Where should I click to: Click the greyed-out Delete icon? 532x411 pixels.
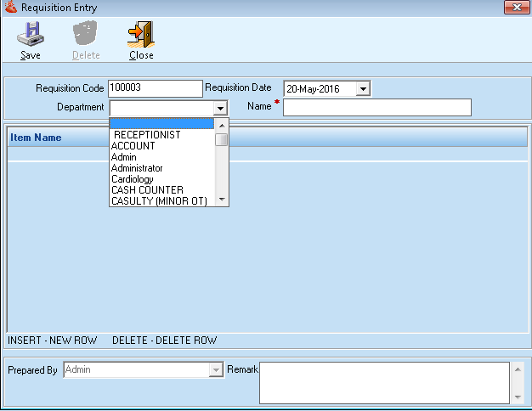click(86, 34)
